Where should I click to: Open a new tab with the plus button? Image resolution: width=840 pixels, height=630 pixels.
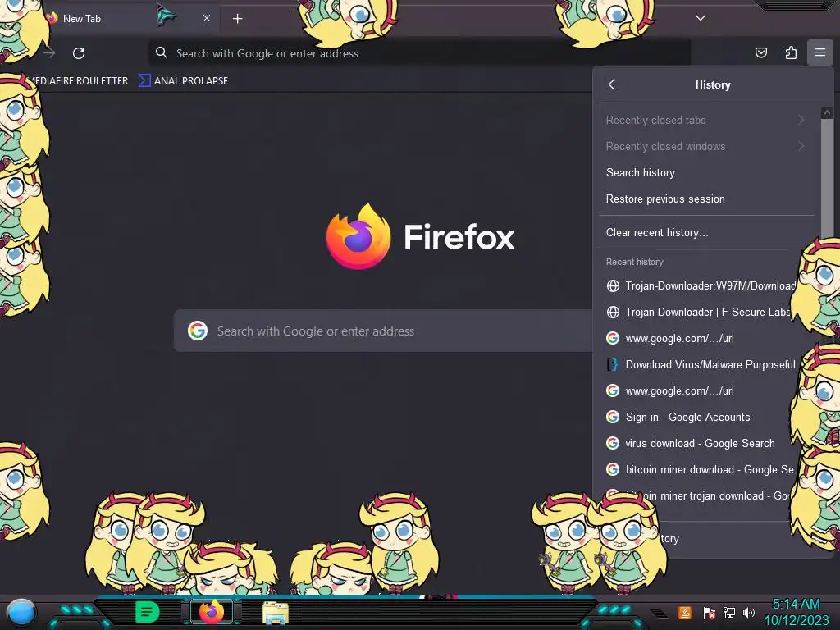click(237, 19)
